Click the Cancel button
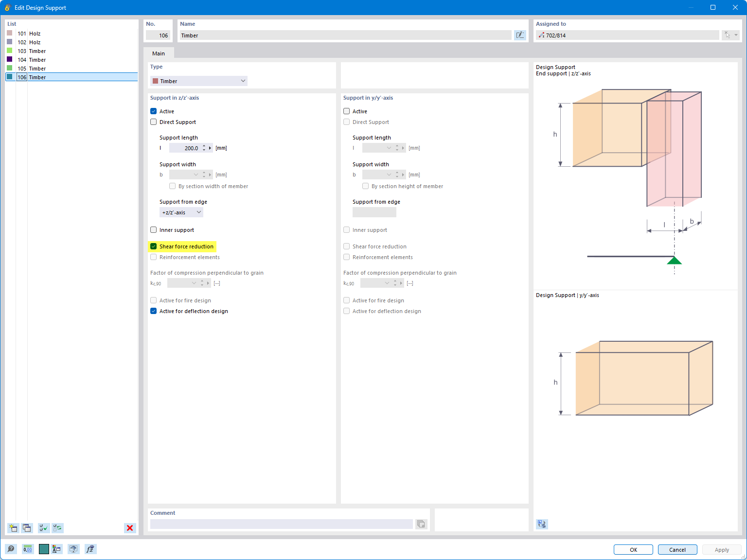 pos(677,550)
